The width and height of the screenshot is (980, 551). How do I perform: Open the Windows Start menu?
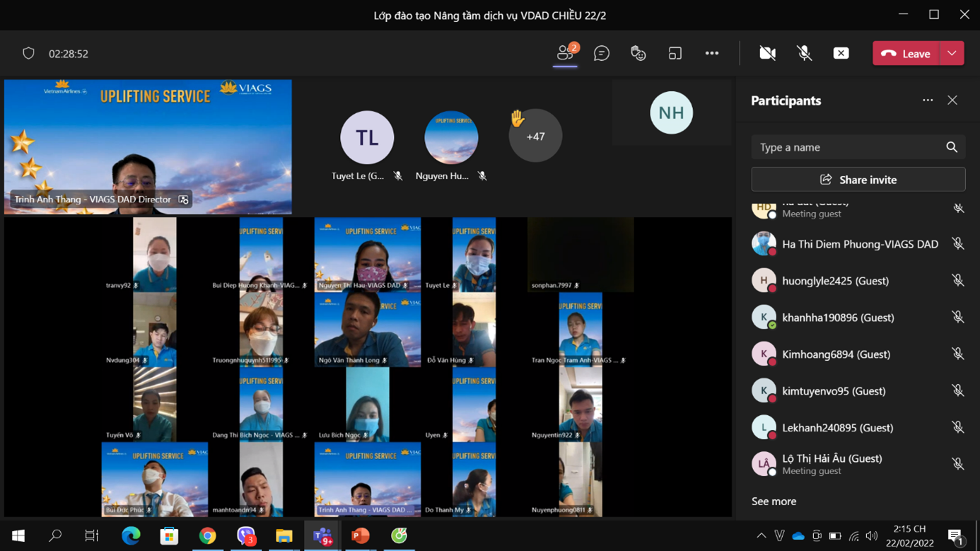pyautogui.click(x=18, y=536)
